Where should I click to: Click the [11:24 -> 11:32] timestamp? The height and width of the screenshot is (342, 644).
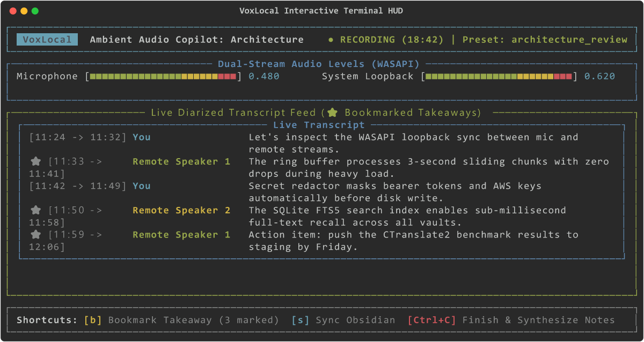[78, 137]
